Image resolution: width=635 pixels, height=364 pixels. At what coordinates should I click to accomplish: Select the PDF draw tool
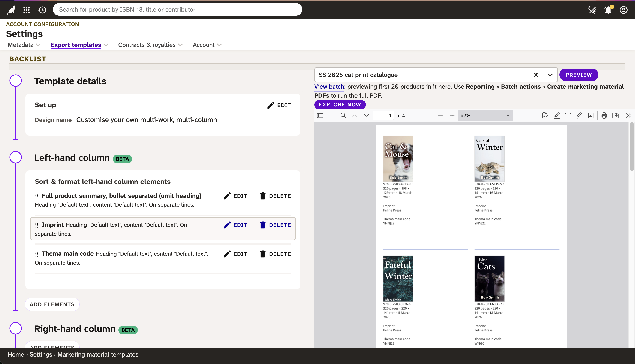(x=579, y=115)
